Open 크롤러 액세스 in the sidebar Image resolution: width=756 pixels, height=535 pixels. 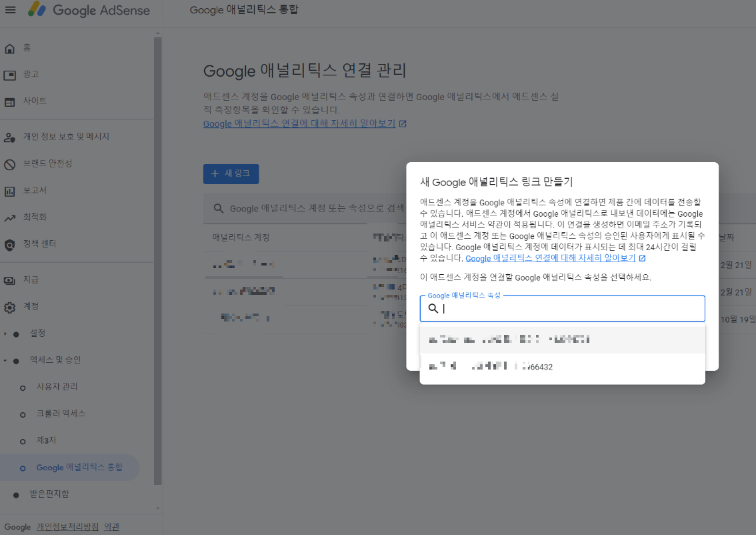tap(61, 414)
